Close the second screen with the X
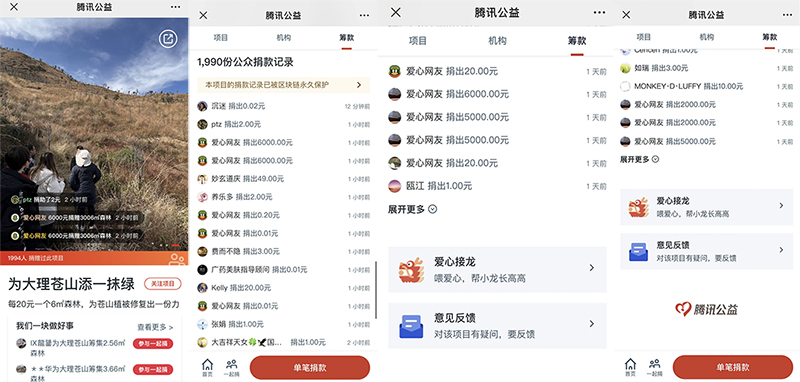Screen dimensions: 800x382 pos(203,15)
